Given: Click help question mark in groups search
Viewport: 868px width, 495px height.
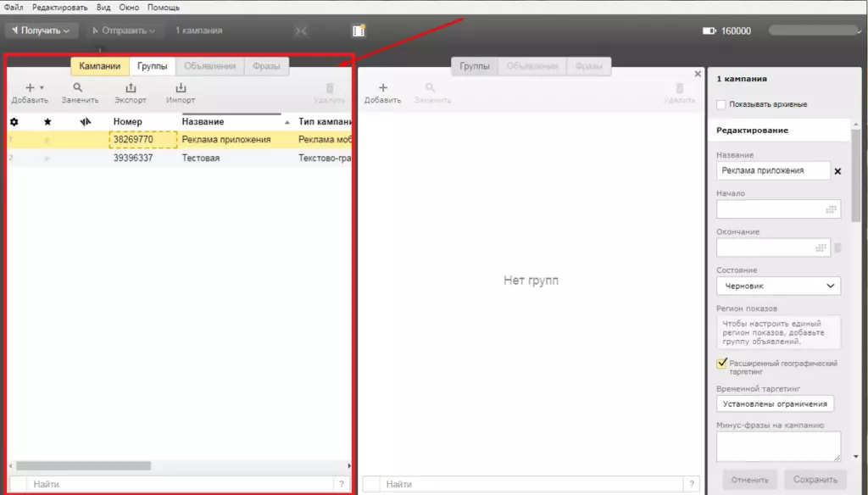Looking at the screenshot, I should (692, 484).
